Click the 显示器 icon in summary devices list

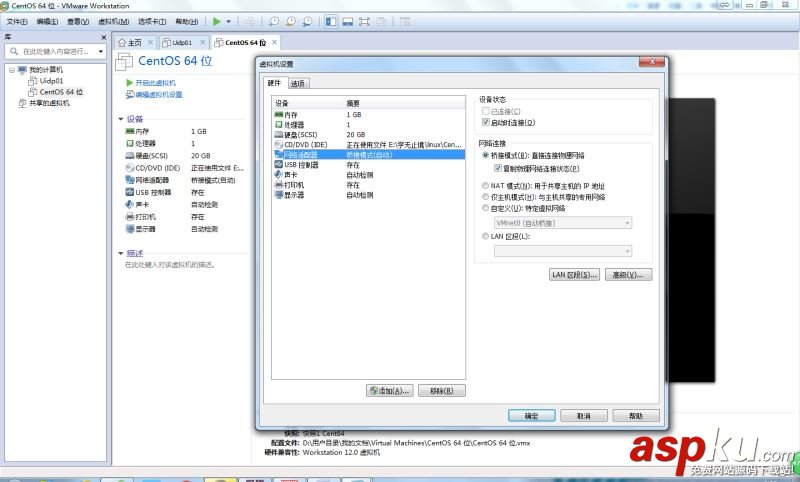point(130,229)
